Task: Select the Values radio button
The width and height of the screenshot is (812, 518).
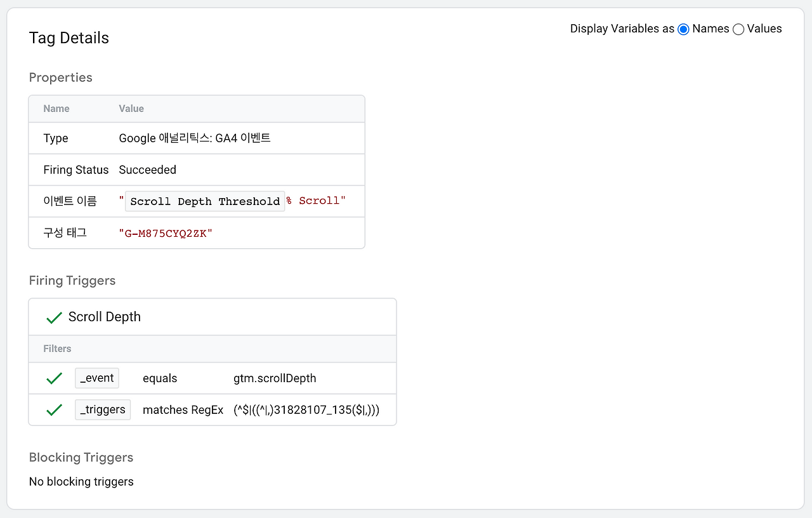Action: pos(738,29)
